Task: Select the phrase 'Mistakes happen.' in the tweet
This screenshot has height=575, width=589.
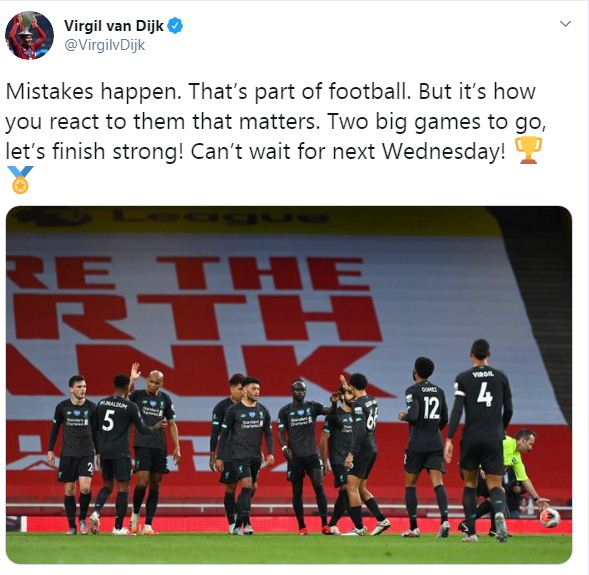Action: pyautogui.click(x=94, y=92)
